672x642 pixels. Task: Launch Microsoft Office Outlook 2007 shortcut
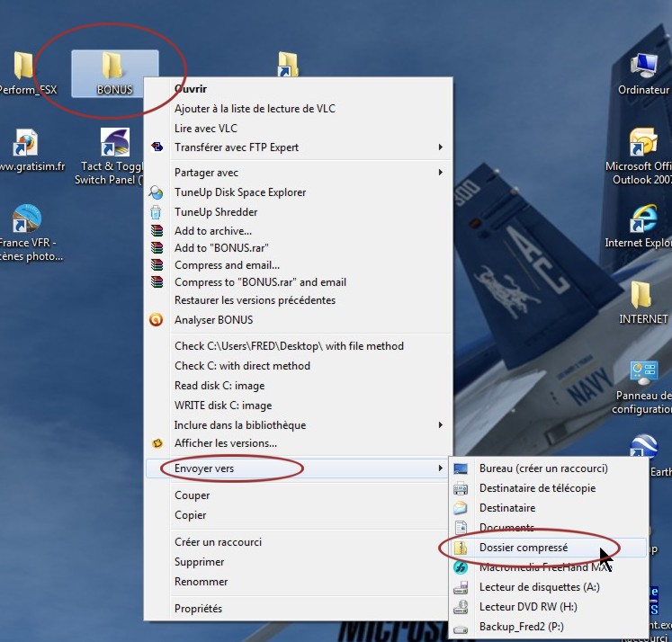coord(643,142)
